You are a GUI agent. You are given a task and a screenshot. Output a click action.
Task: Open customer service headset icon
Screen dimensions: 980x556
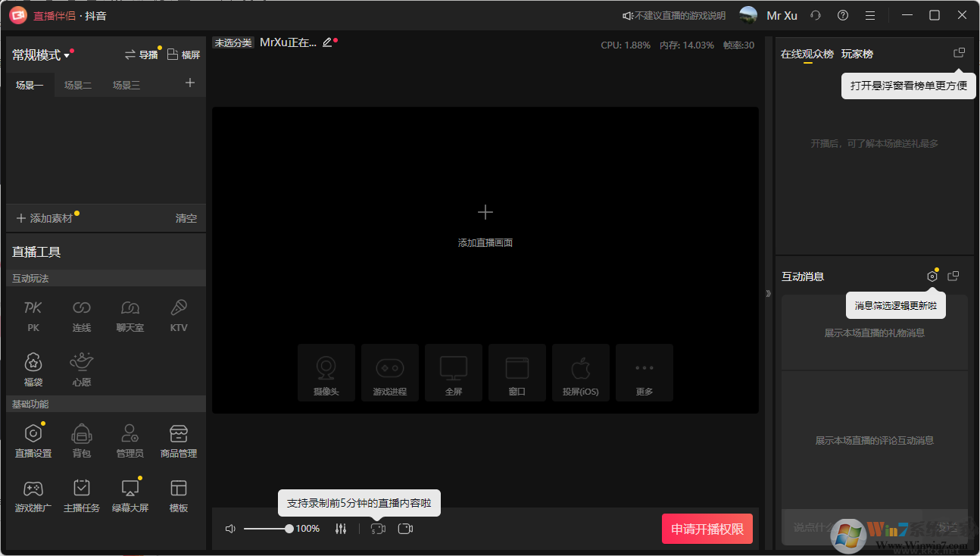click(816, 15)
